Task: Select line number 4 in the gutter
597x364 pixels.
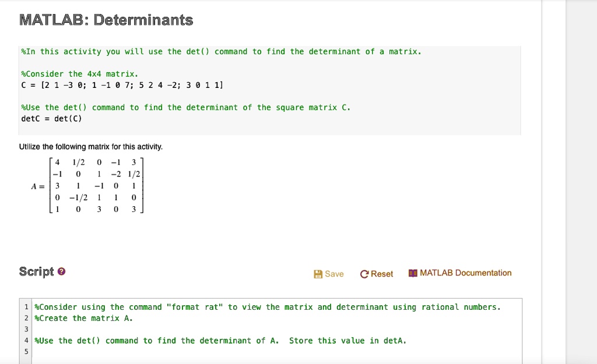Action: pos(26,341)
